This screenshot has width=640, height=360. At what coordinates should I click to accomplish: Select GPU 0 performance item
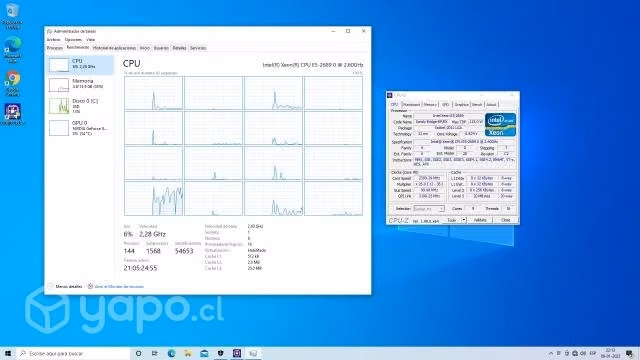click(81, 128)
